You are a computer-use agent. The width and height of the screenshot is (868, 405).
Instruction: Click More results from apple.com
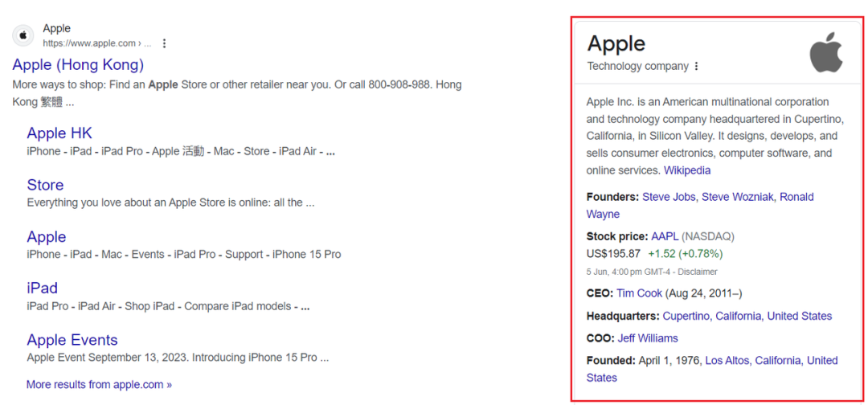click(x=99, y=384)
